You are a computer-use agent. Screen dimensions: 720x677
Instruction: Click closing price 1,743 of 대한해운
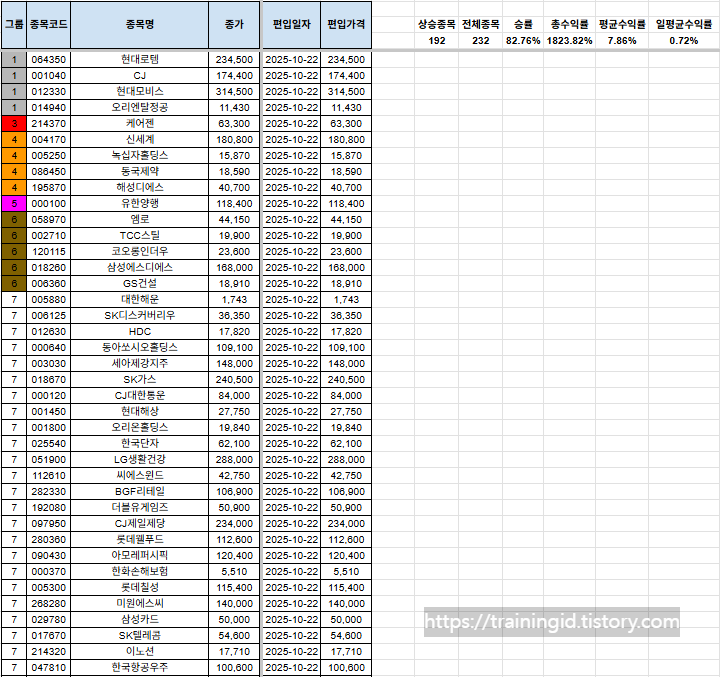click(234, 300)
